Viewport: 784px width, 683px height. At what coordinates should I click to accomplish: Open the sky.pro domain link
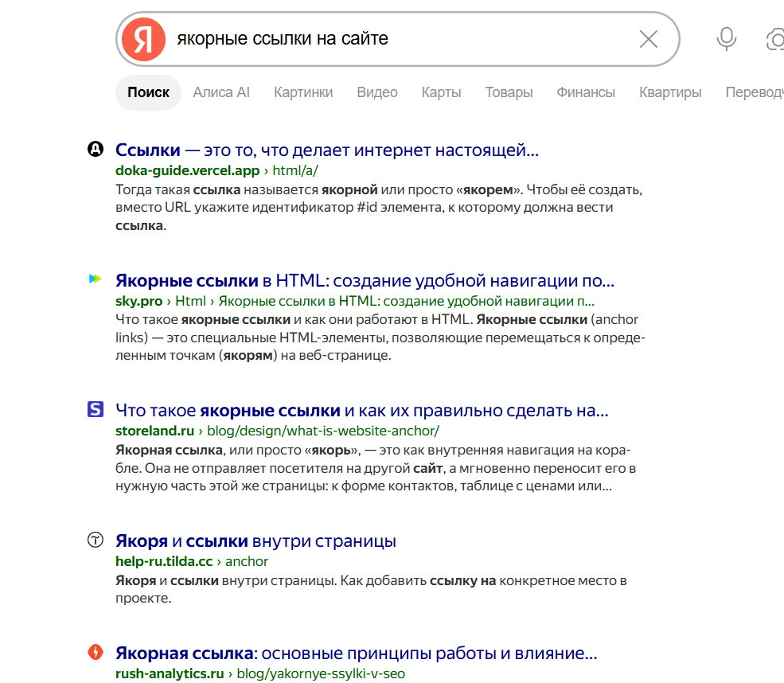click(139, 301)
